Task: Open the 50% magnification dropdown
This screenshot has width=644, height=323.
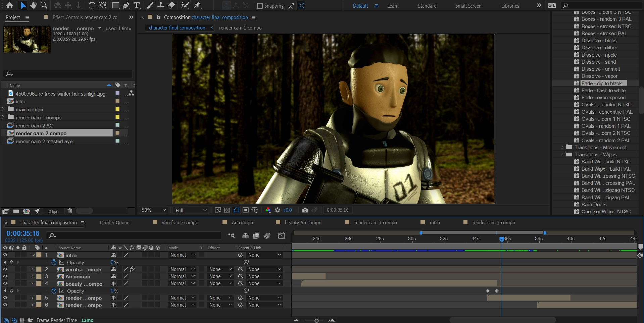Action: coord(154,210)
